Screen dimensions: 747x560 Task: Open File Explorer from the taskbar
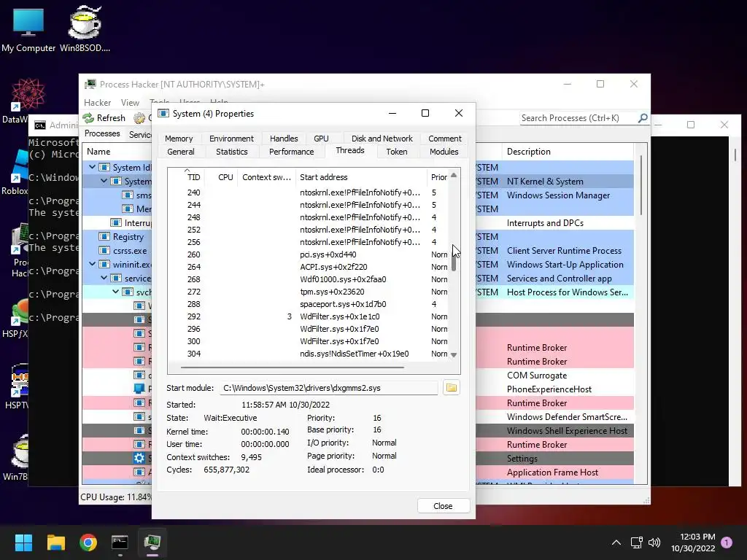pyautogui.click(x=55, y=542)
